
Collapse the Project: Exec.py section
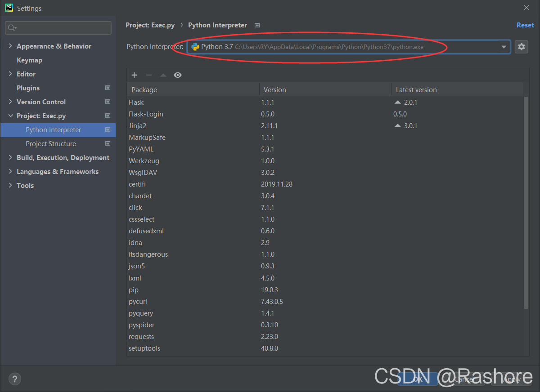pos(10,116)
